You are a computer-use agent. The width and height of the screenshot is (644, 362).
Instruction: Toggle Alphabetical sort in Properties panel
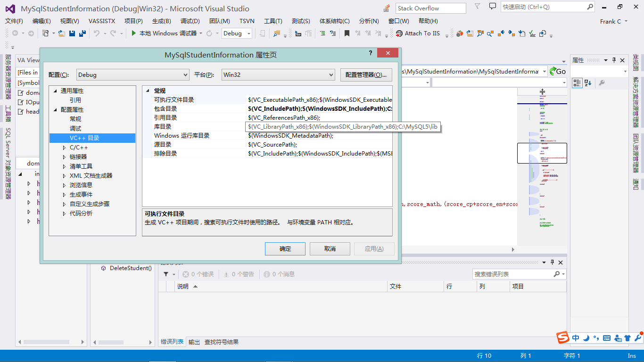[588, 83]
